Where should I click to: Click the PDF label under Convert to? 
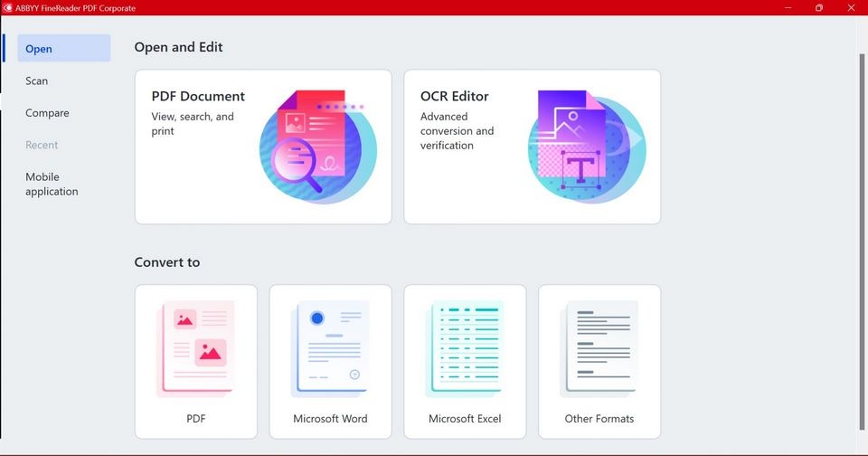[196, 419]
